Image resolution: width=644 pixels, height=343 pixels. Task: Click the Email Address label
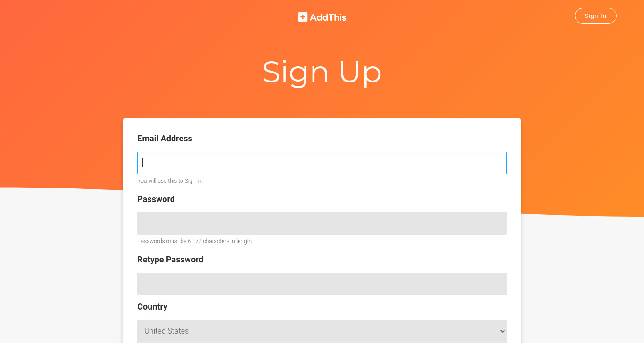[x=165, y=139]
